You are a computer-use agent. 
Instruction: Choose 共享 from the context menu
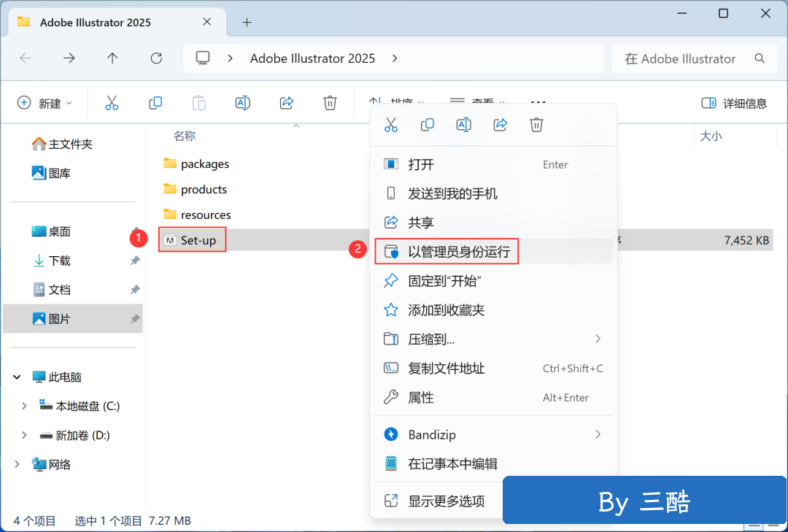(x=493, y=223)
